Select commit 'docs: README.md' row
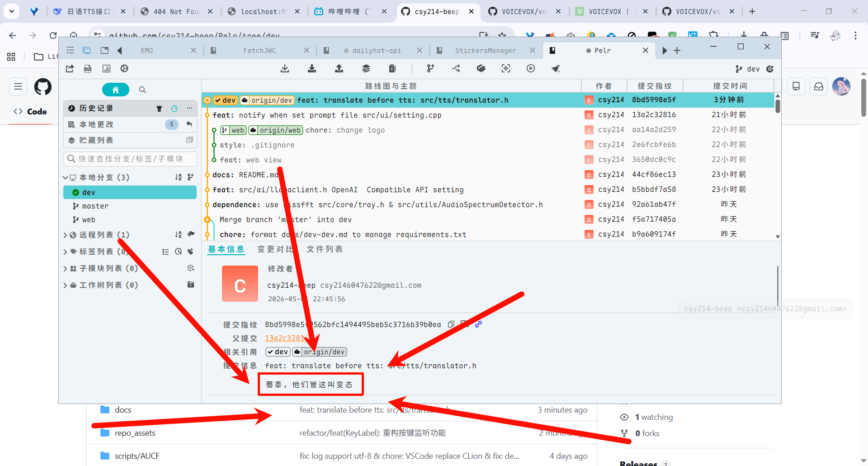 pyautogui.click(x=488, y=175)
